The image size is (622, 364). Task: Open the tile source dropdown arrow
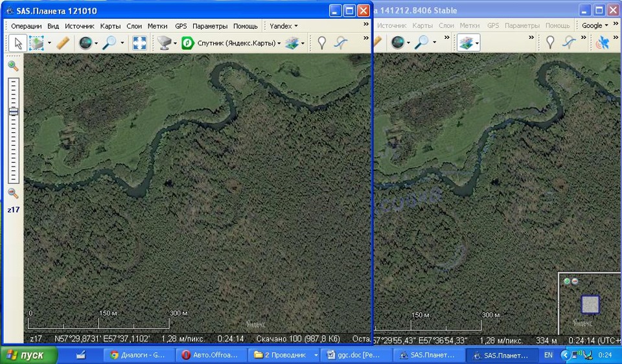click(x=176, y=43)
